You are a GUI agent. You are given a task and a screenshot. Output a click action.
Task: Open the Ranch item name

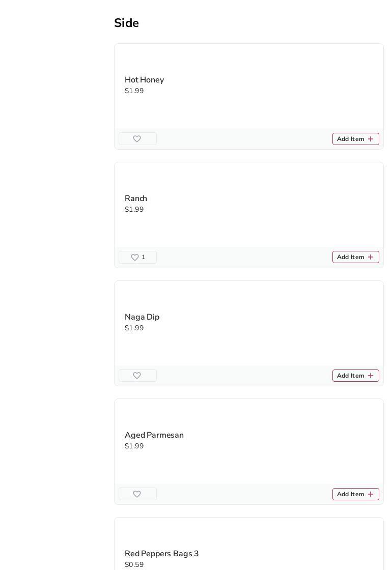136,198
